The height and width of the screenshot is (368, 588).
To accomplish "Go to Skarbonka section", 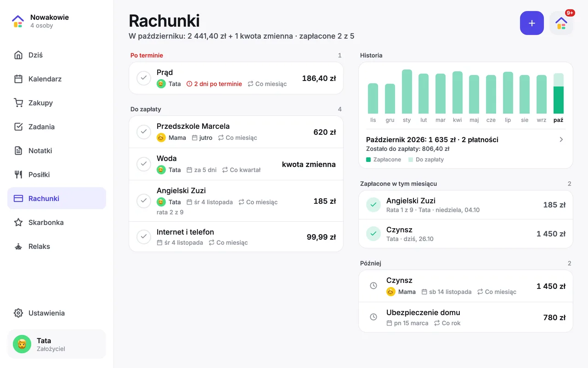I will [x=57, y=223].
